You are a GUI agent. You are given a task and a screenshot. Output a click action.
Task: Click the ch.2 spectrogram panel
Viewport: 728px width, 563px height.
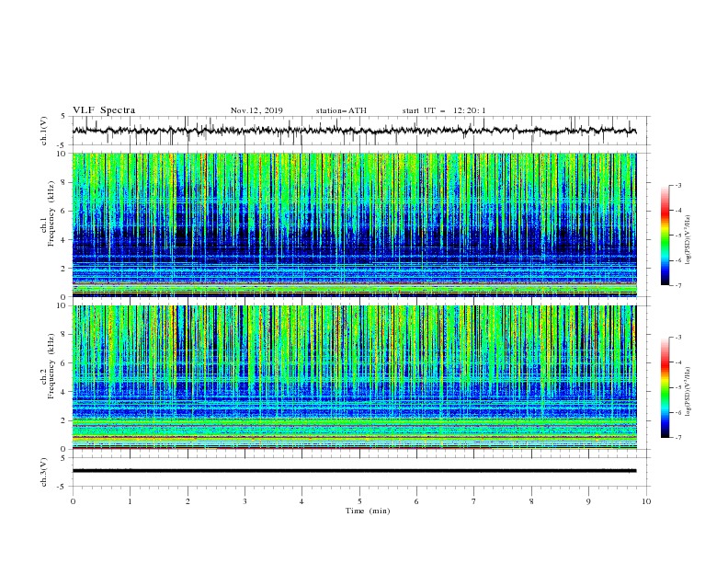354,377
